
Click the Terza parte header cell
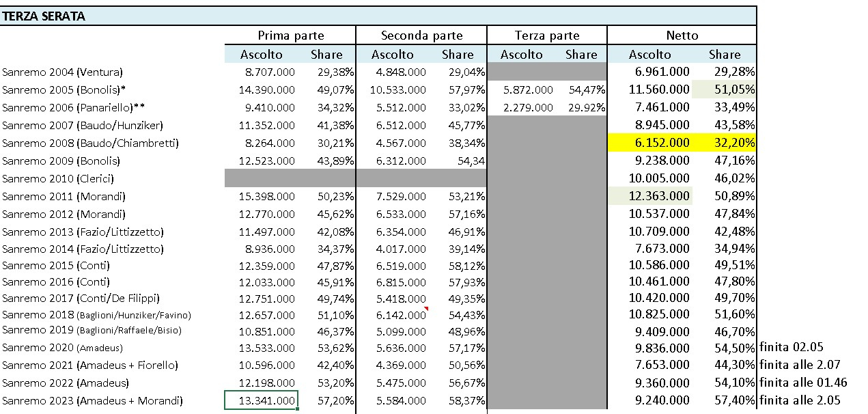pyautogui.click(x=547, y=36)
